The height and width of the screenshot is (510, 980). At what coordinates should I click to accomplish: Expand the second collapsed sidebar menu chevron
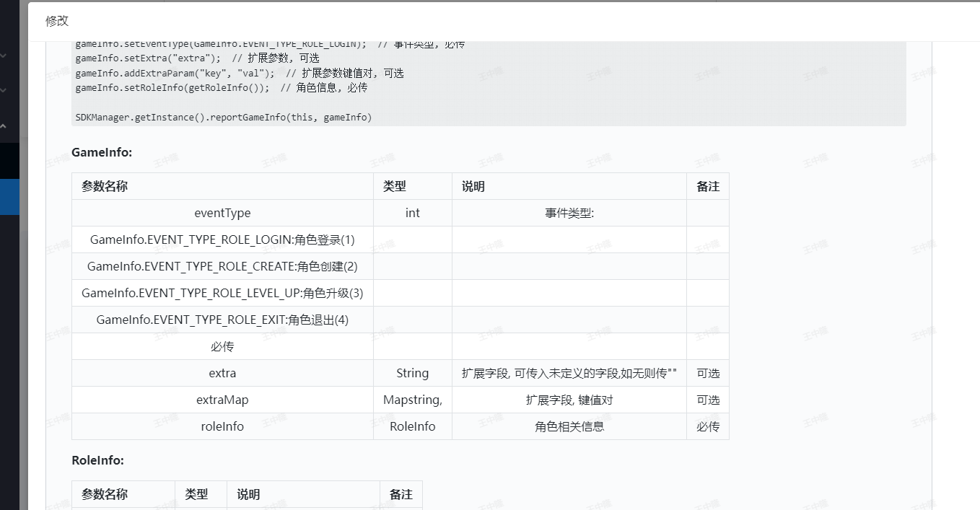(4, 90)
